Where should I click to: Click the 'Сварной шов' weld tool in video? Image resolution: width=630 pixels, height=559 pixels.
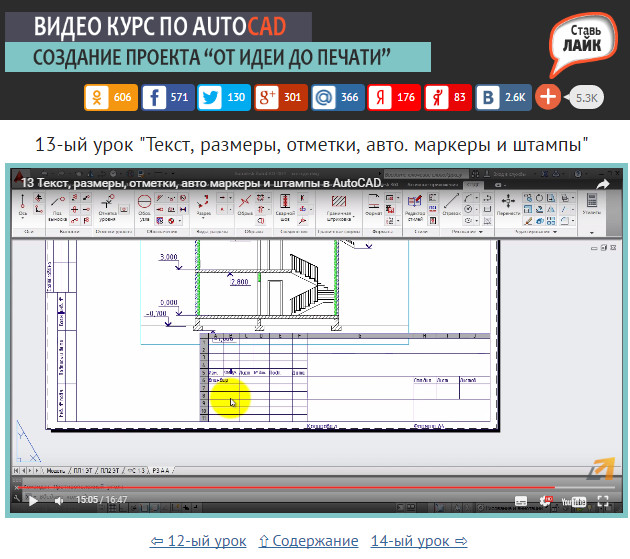point(285,208)
